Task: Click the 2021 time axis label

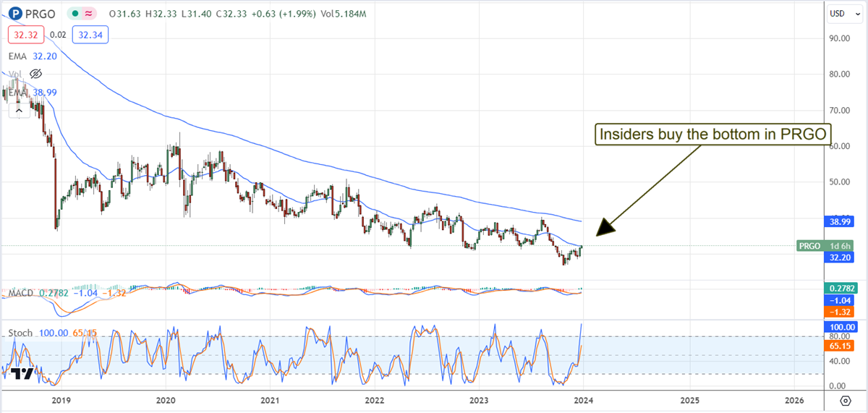Action: click(x=270, y=399)
